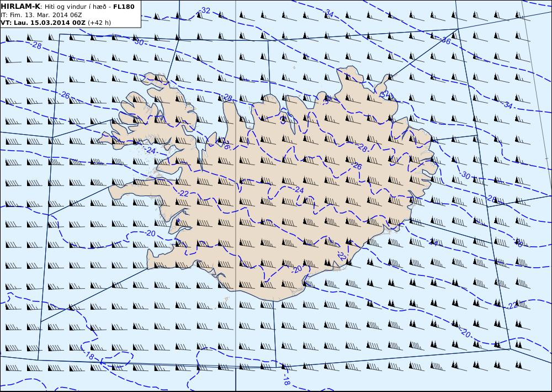
Task: Select the 'Hiti og vindur í hæð' caption
Action: click(75, 7)
